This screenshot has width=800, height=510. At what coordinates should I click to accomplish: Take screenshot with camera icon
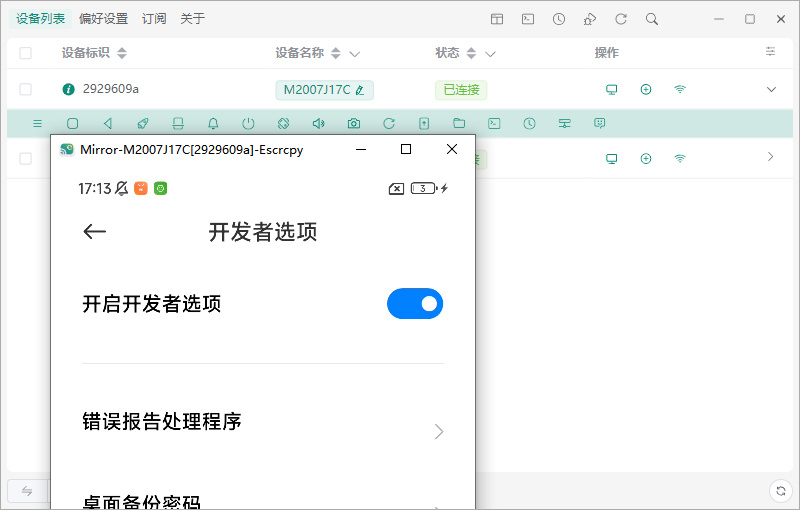[354, 123]
